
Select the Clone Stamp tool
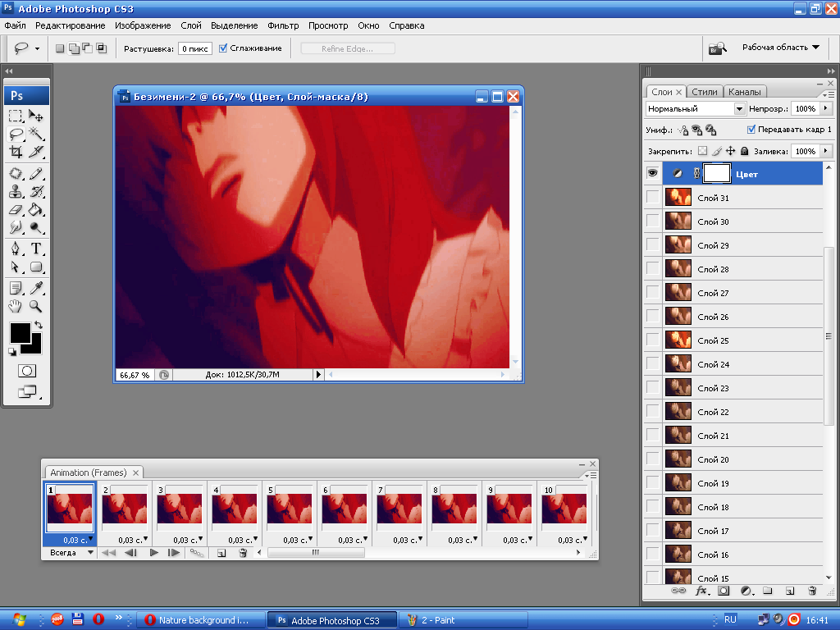[16, 192]
